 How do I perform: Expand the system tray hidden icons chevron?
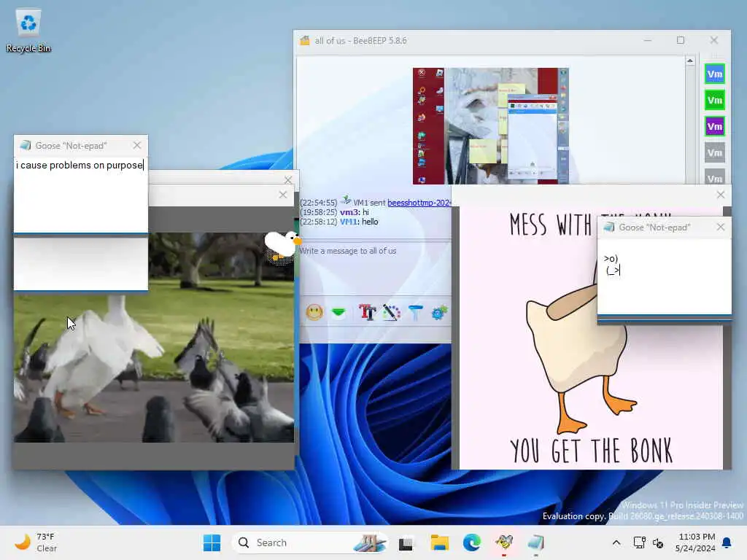coord(616,542)
